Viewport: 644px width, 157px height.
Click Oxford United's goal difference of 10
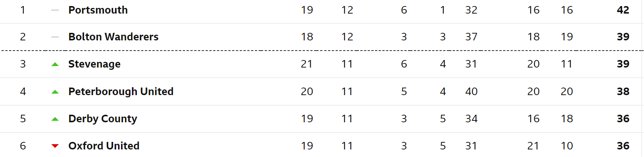tap(567, 146)
